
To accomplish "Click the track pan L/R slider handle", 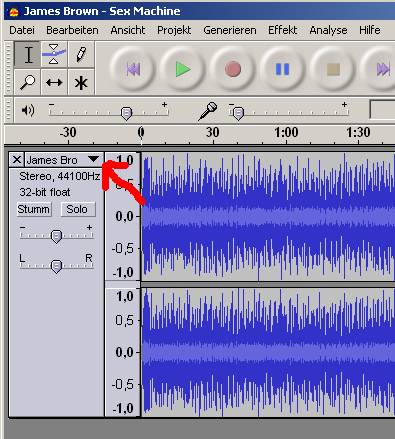I will click(56, 266).
